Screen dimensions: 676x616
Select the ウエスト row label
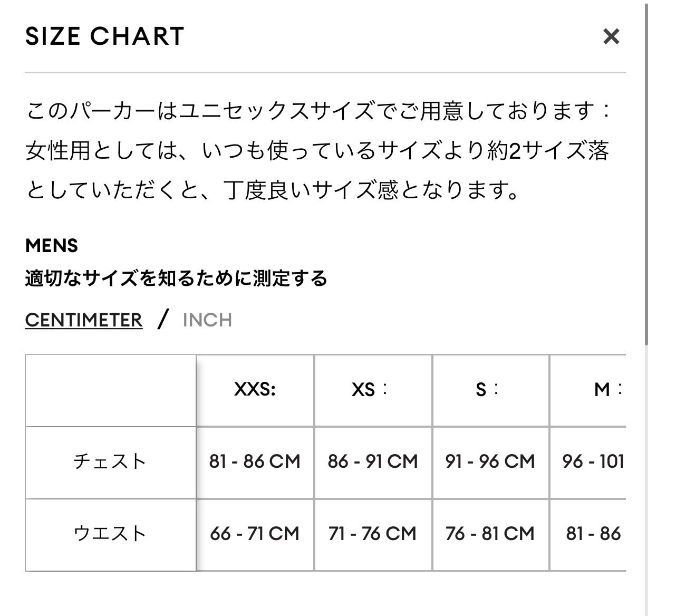[110, 534]
